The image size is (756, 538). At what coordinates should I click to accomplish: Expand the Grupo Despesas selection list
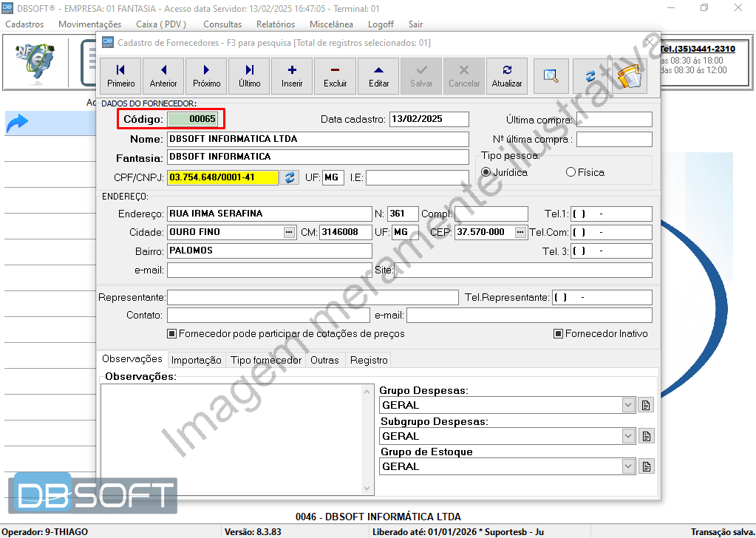[x=627, y=405]
